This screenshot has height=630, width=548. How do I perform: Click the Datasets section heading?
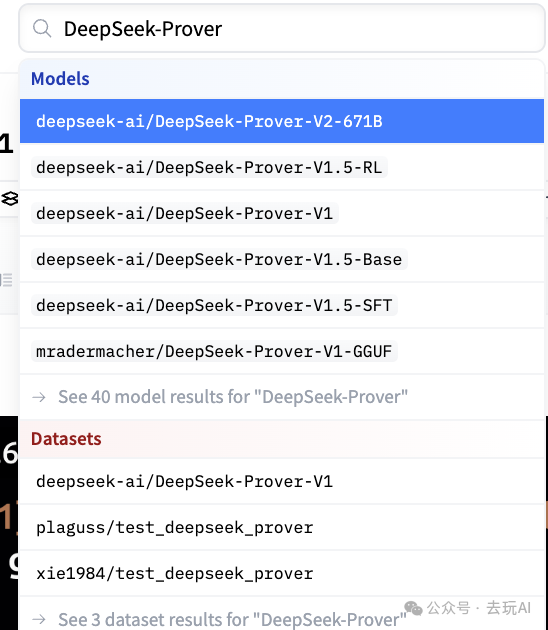click(x=66, y=439)
